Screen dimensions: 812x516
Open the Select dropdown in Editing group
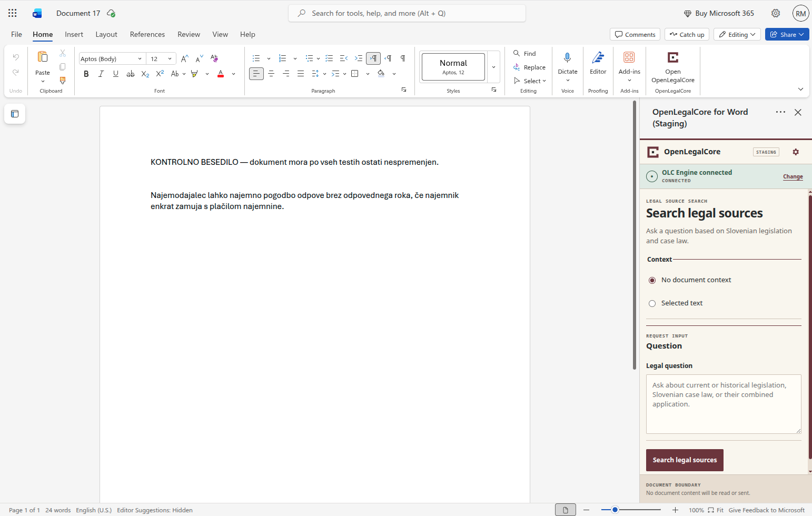pos(530,81)
